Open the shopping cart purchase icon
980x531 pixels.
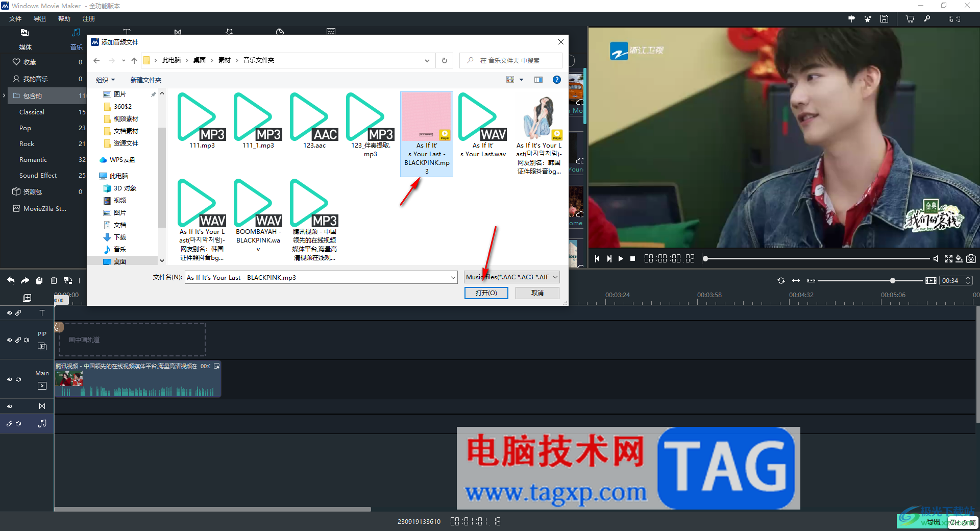tap(910, 19)
